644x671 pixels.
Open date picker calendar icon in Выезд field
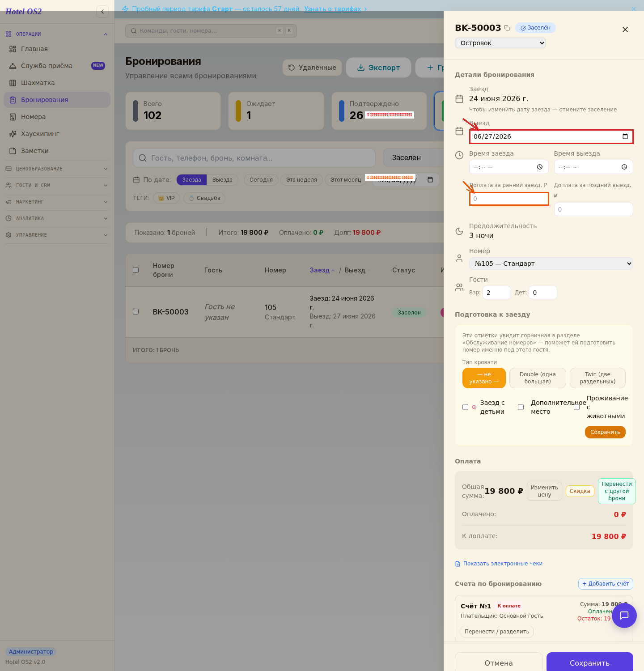pos(625,136)
